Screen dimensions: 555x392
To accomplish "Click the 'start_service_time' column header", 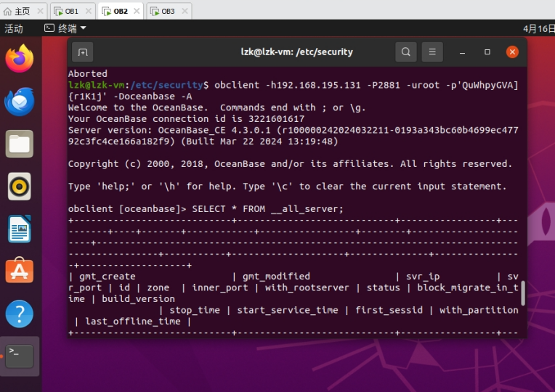I will [x=288, y=310].
